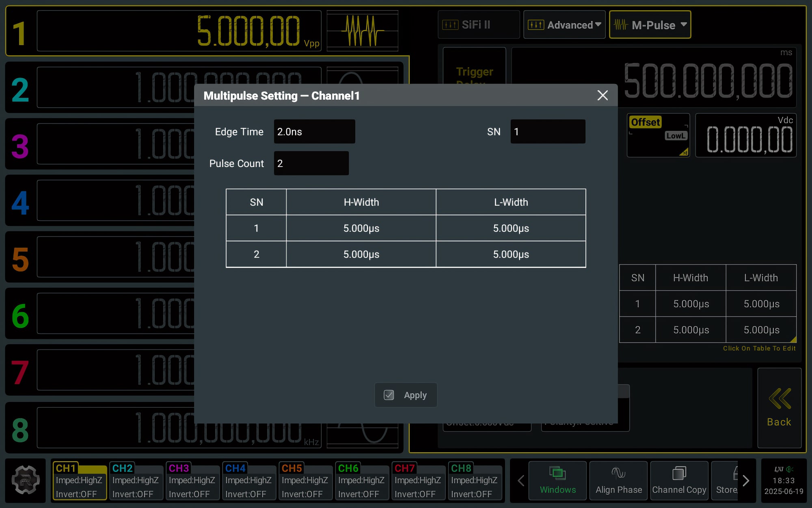
Task: Select channel 1 number label
Action: pos(19,33)
